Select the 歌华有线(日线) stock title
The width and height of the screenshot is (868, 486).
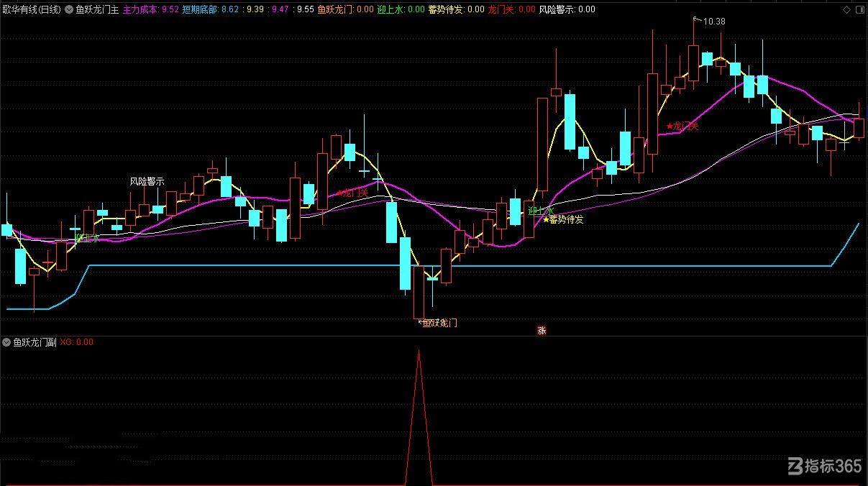pos(31,10)
